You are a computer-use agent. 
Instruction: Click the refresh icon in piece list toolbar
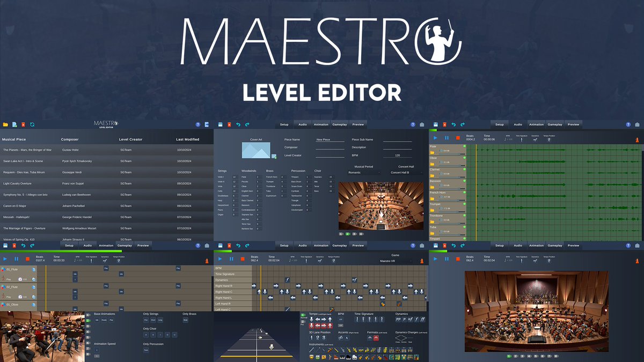click(x=32, y=124)
